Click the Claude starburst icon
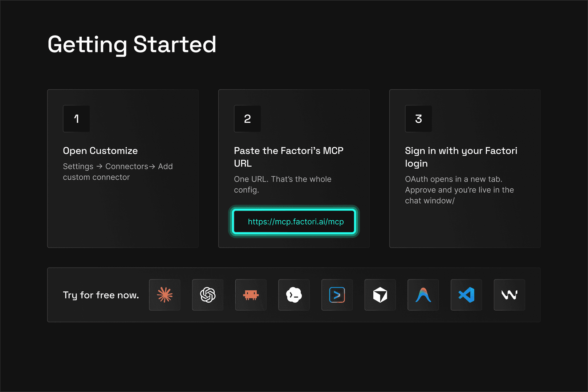 (165, 295)
